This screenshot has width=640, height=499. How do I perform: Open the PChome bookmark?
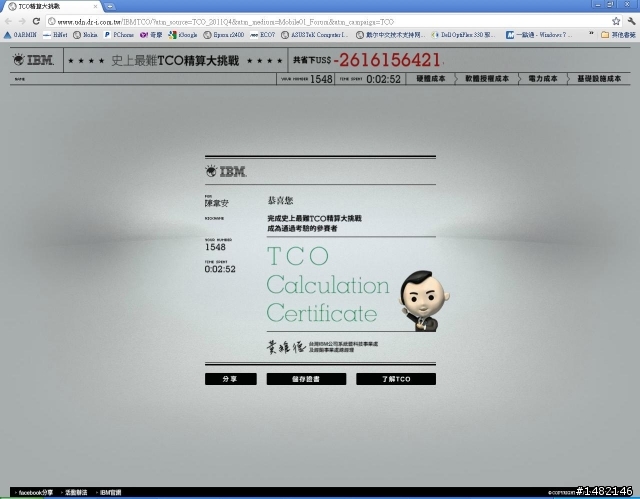119,35
